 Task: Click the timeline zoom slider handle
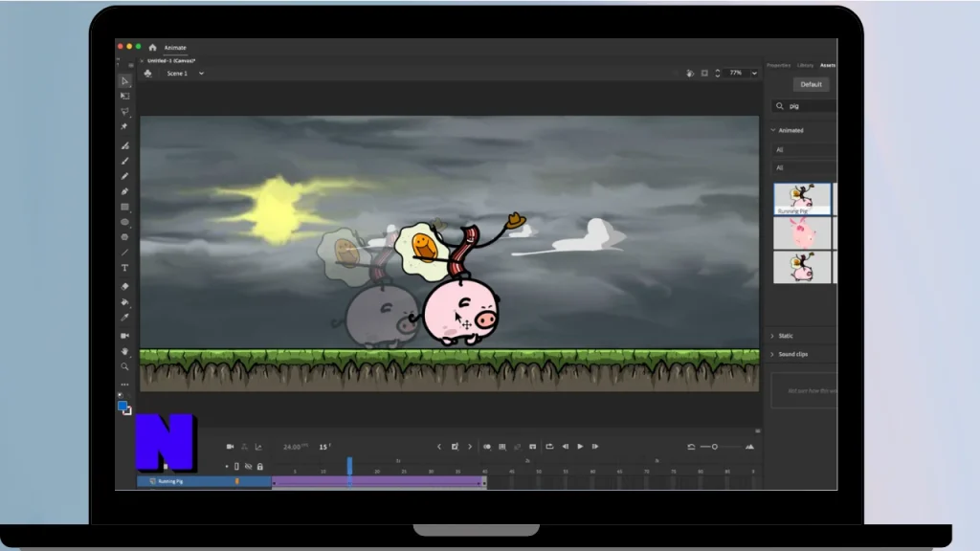714,447
